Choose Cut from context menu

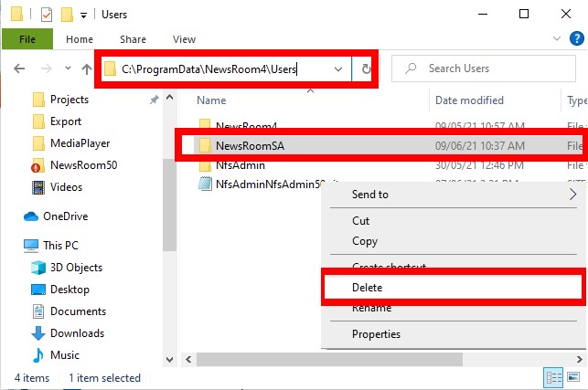click(x=454, y=221)
